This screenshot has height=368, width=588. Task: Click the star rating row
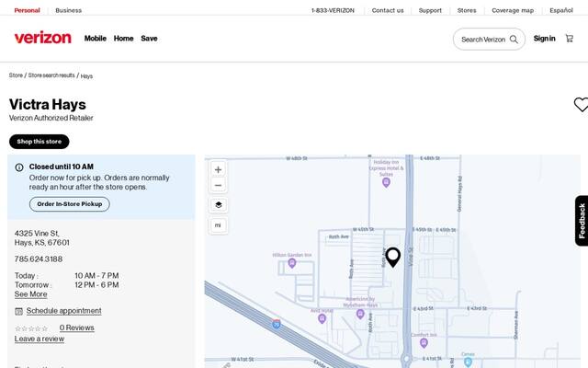coord(31,328)
